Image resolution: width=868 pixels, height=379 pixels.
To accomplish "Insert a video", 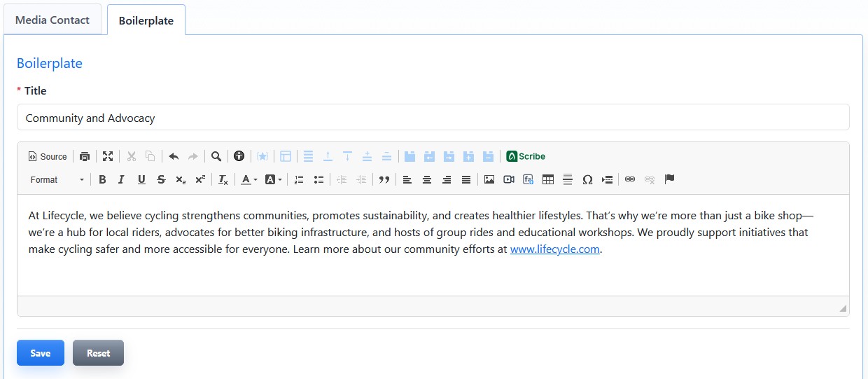I will (x=509, y=180).
